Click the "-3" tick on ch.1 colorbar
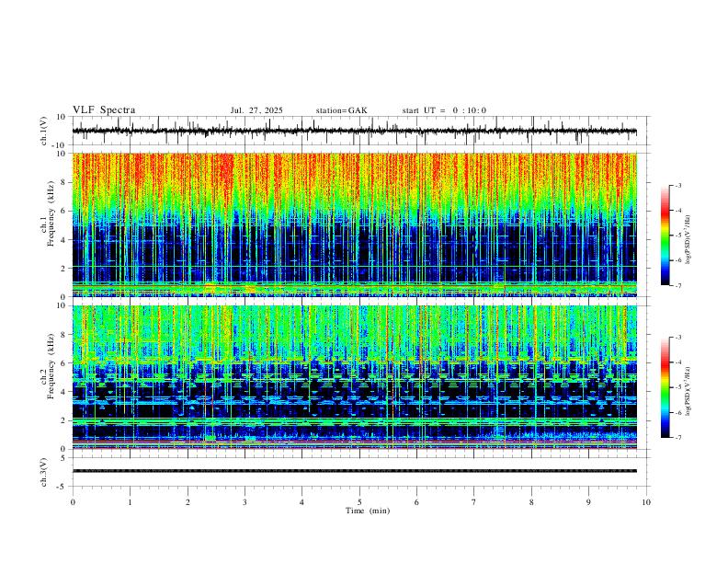The width and height of the screenshot is (728, 563). click(678, 185)
